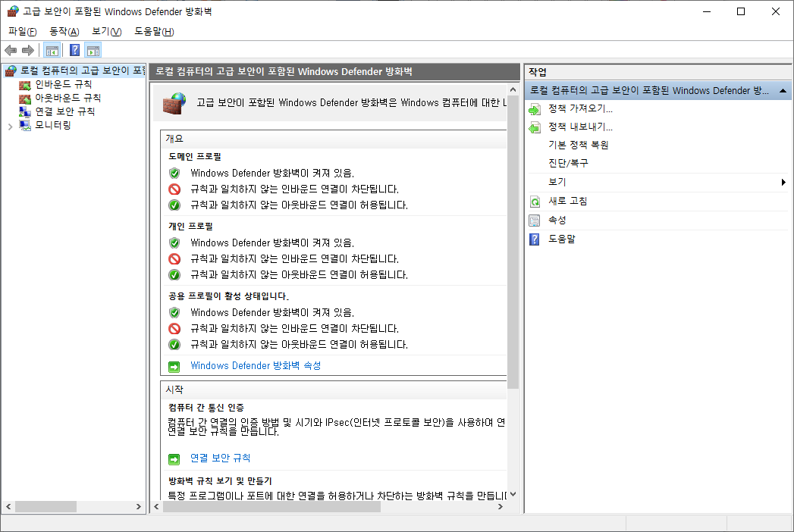Open the 연결 보안 규칙 link

point(220,458)
